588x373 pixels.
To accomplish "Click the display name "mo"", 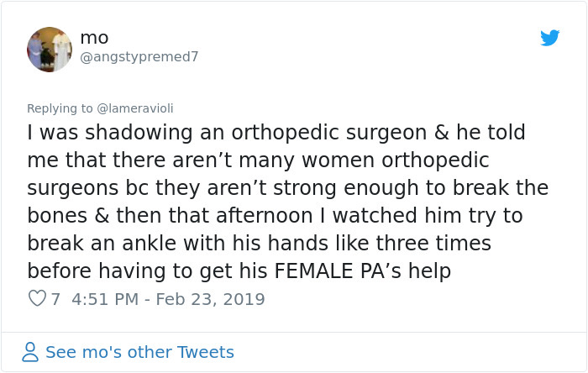I will coord(94,38).
